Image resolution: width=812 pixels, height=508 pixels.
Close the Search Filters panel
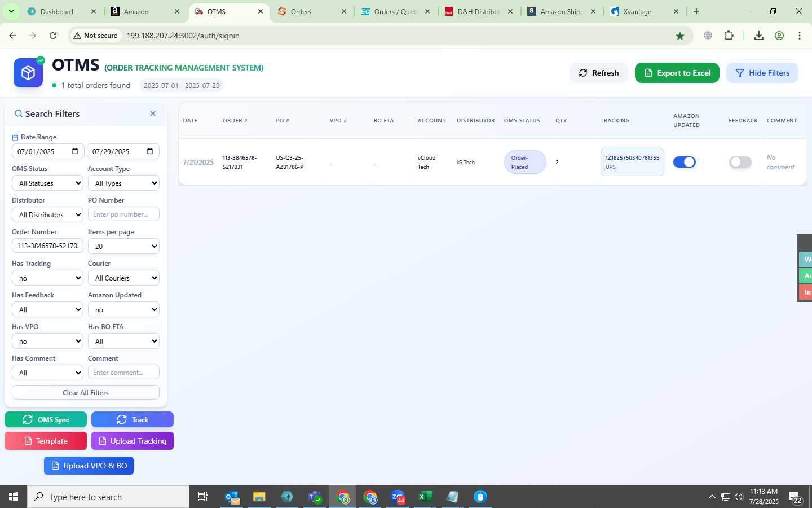tap(153, 113)
